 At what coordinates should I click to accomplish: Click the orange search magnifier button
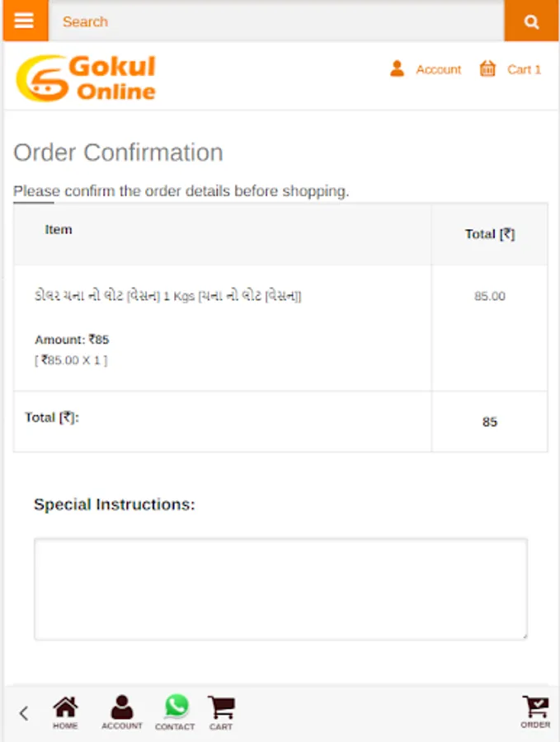pyautogui.click(x=531, y=21)
